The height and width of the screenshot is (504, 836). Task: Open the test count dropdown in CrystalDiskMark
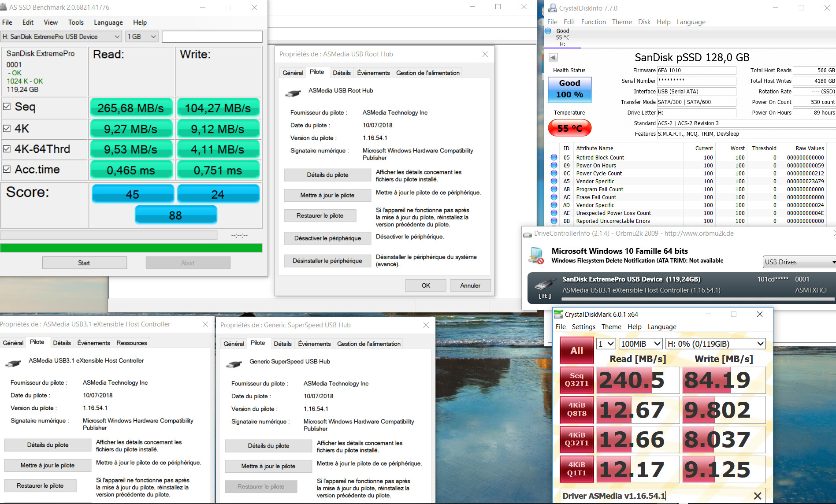click(606, 344)
